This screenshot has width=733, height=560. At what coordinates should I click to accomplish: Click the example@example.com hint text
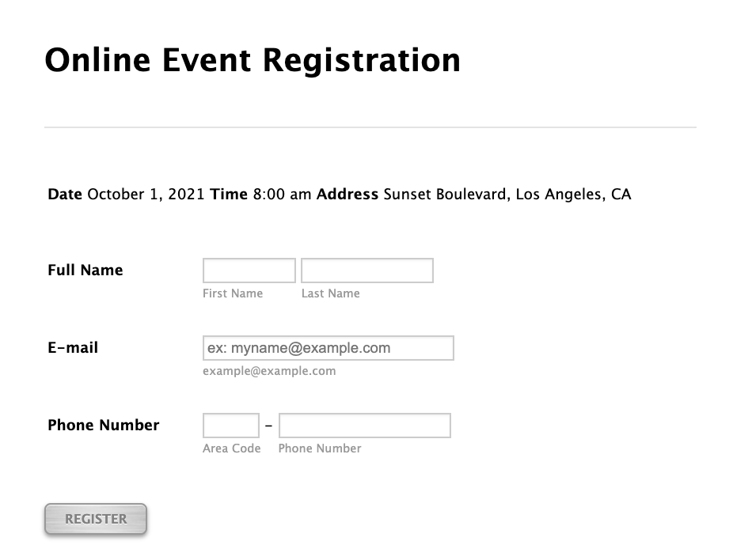(x=269, y=371)
